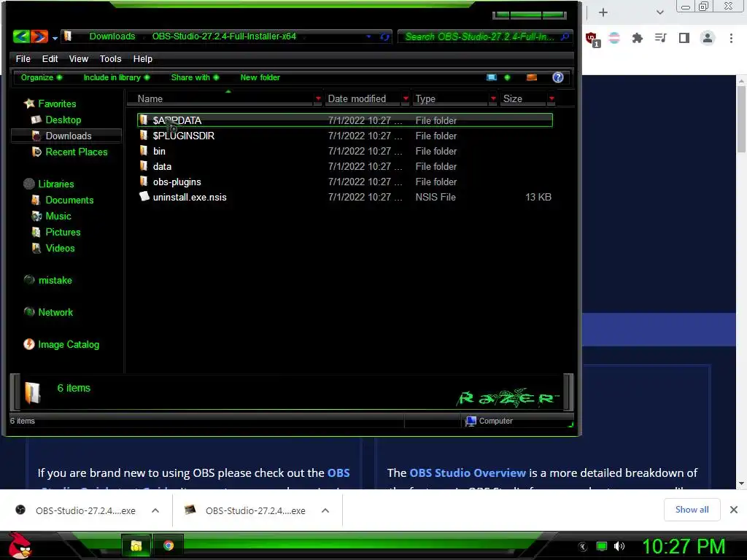Click the obs-plugins folder icon
The width and height of the screenshot is (747, 560).
[144, 181]
